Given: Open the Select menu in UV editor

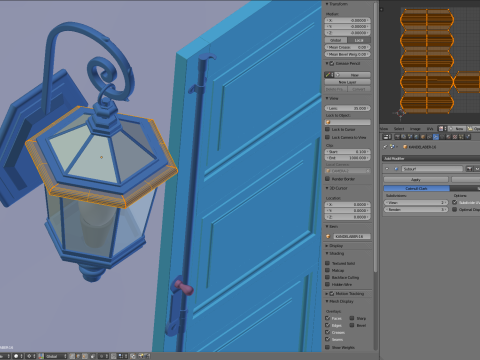Looking at the screenshot, I should point(399,129).
